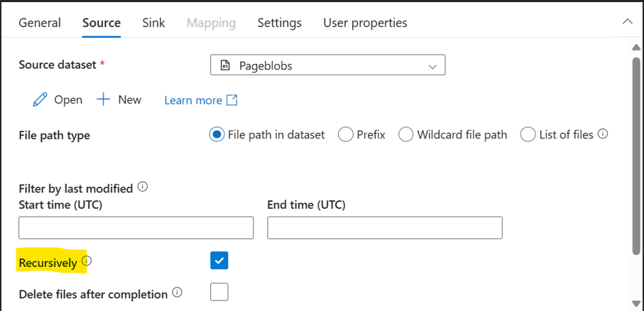Click the Pageblobs dataset file icon
The height and width of the screenshot is (311, 644).
click(x=225, y=66)
